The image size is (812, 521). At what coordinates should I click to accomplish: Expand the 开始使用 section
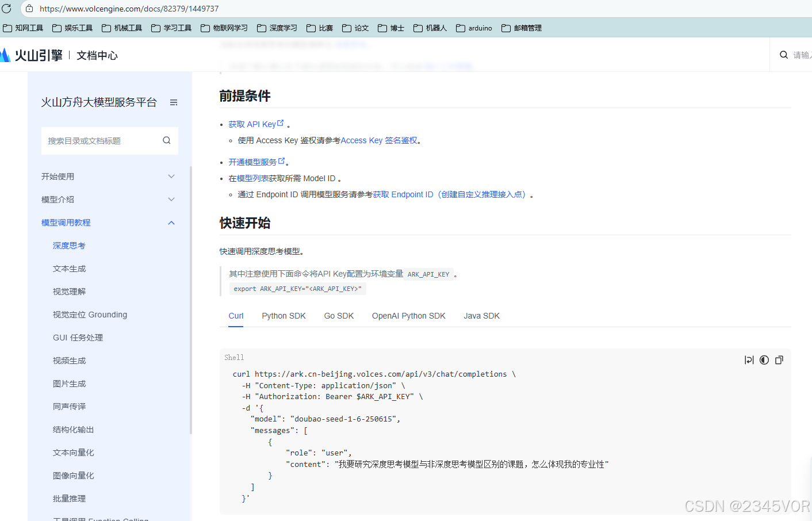coord(108,177)
